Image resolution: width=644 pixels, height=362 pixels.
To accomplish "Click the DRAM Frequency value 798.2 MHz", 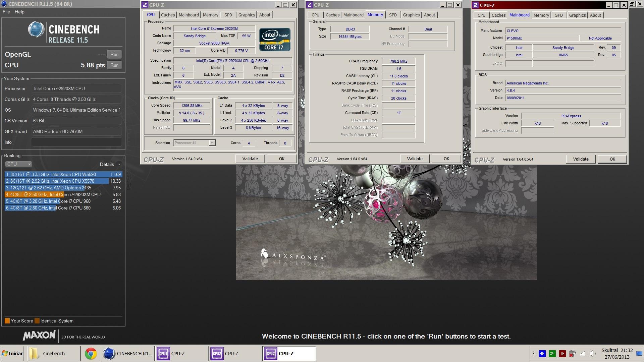I will click(398, 61).
